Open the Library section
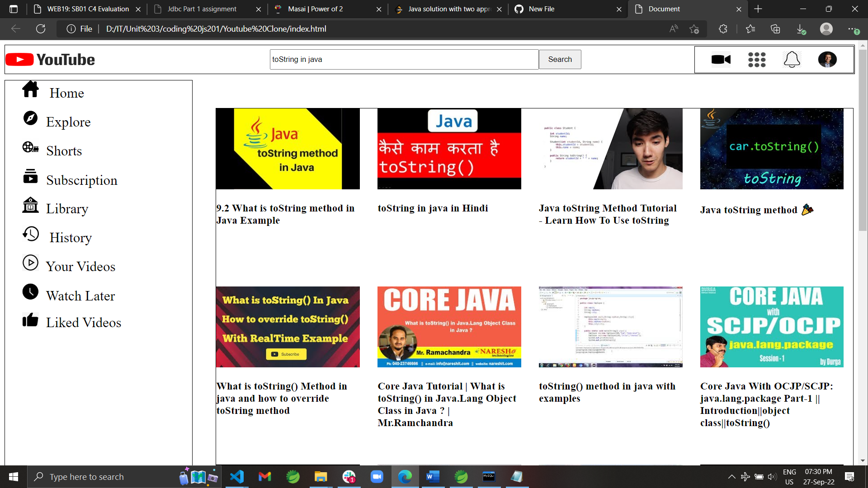 click(67, 209)
